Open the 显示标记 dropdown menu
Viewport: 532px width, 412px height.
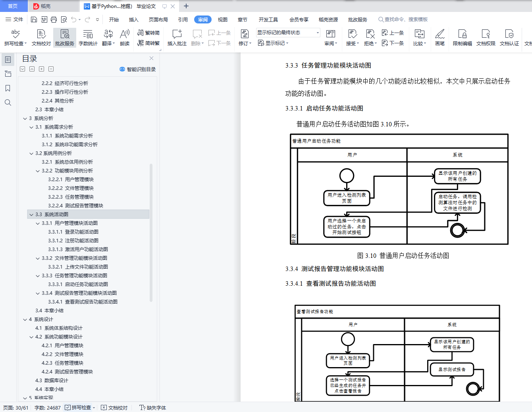pyautogui.click(x=273, y=43)
